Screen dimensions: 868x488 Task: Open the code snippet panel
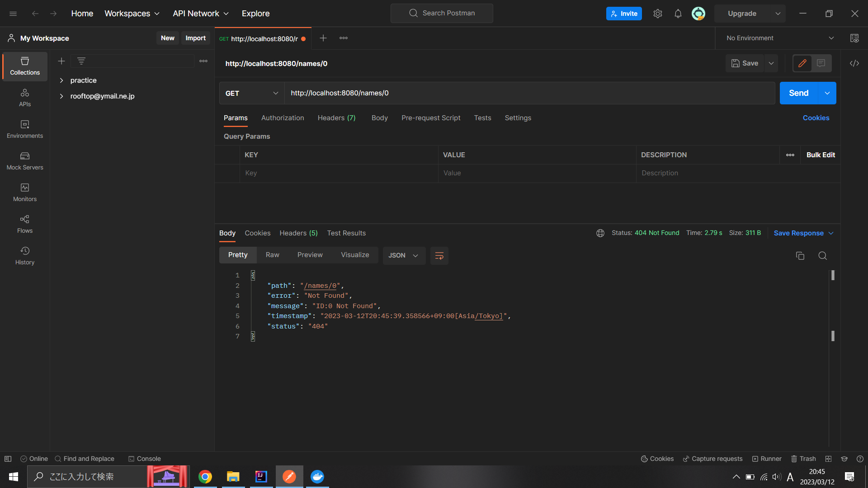pyautogui.click(x=854, y=63)
